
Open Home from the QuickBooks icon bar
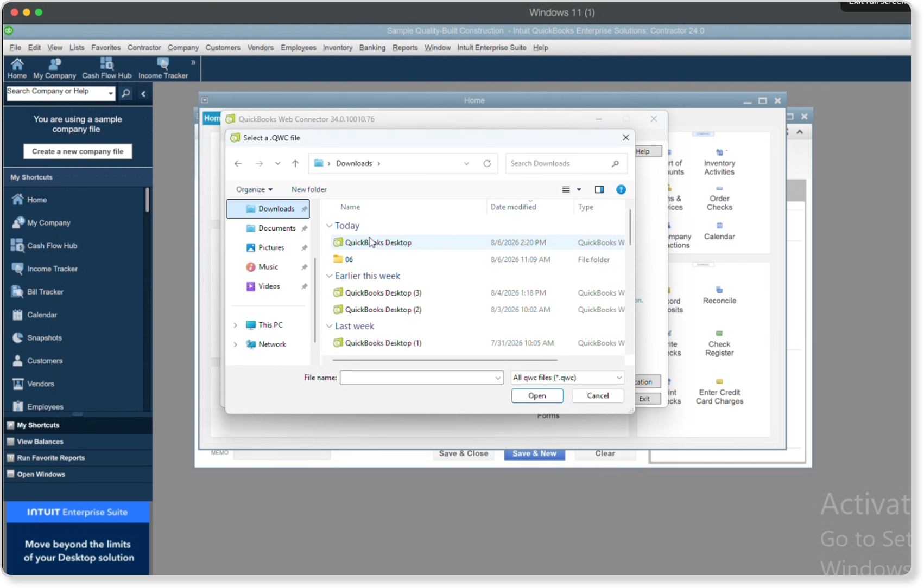[17, 69]
